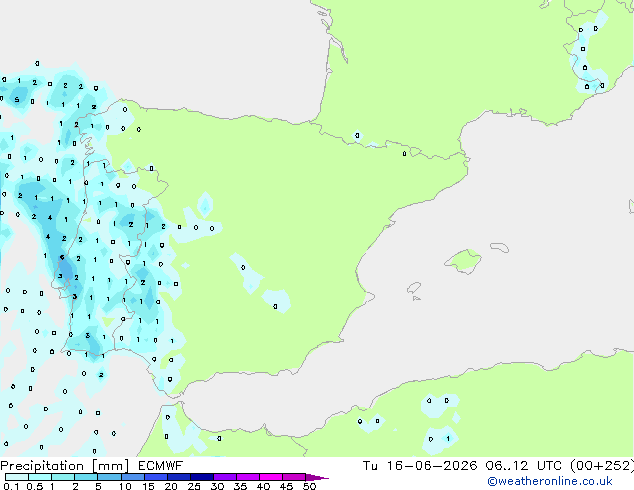The height and width of the screenshot is (490, 634).
Task: Click the '(00+252)' forecast offset text
Action: [x=602, y=466]
